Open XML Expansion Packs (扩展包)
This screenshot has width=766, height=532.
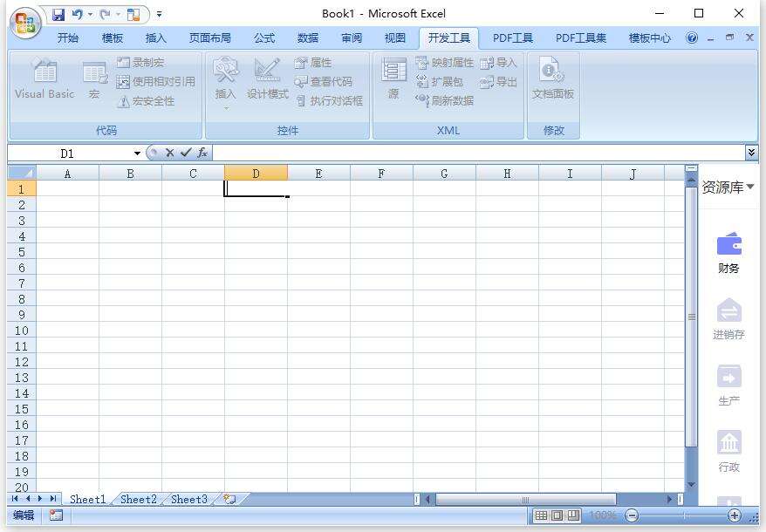tap(439, 82)
